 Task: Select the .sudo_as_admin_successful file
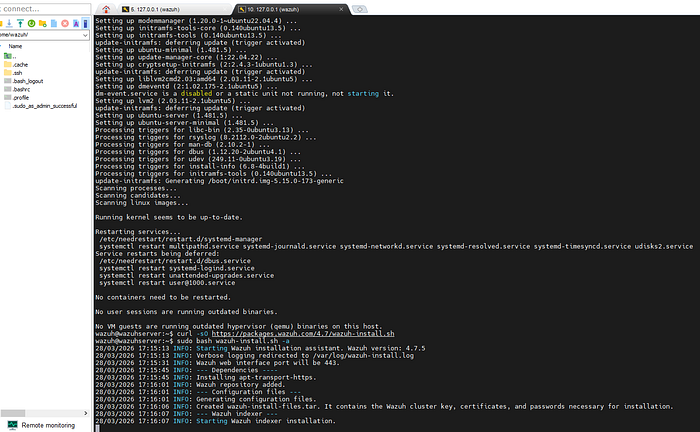click(41, 106)
